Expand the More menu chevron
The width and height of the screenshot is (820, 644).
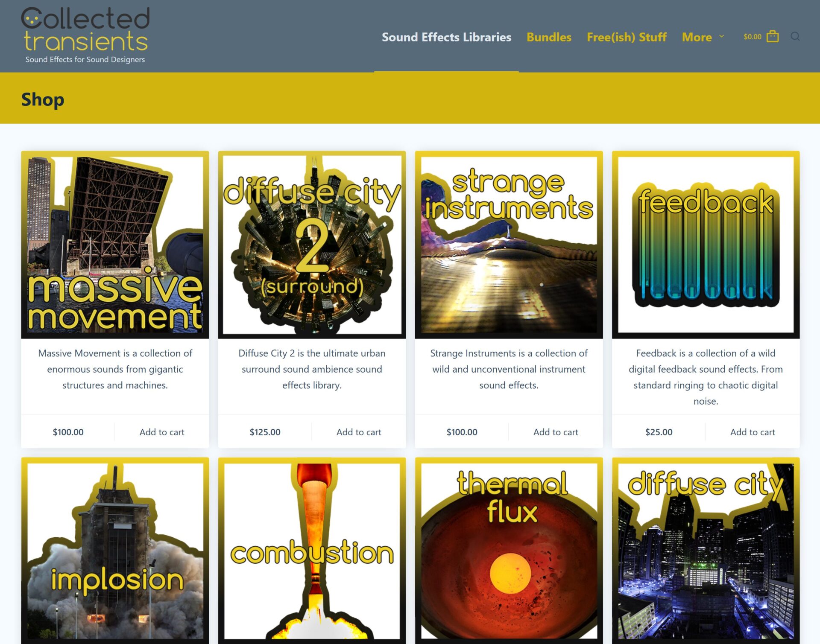(x=721, y=37)
